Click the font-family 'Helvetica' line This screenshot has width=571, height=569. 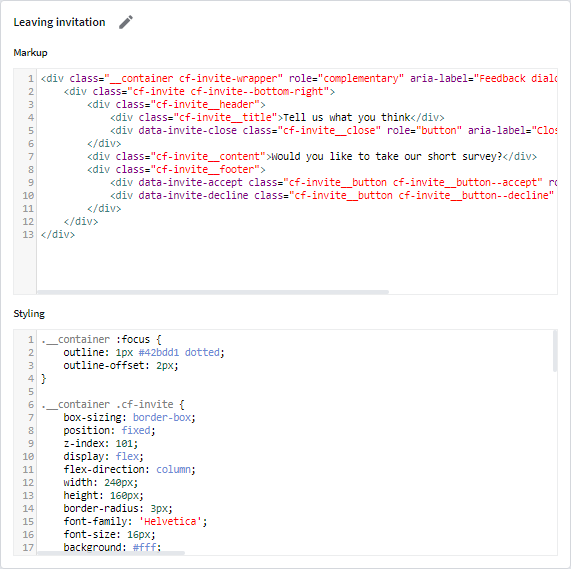(135, 522)
